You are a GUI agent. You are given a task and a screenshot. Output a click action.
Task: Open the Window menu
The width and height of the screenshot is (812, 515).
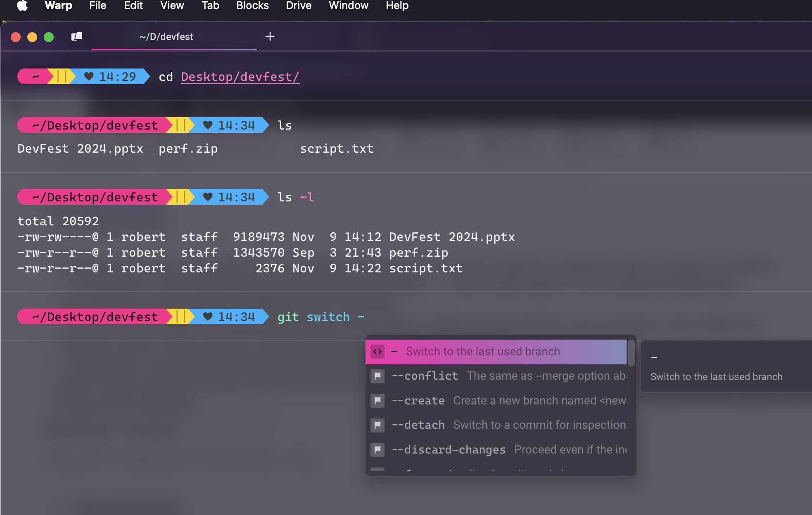click(349, 6)
